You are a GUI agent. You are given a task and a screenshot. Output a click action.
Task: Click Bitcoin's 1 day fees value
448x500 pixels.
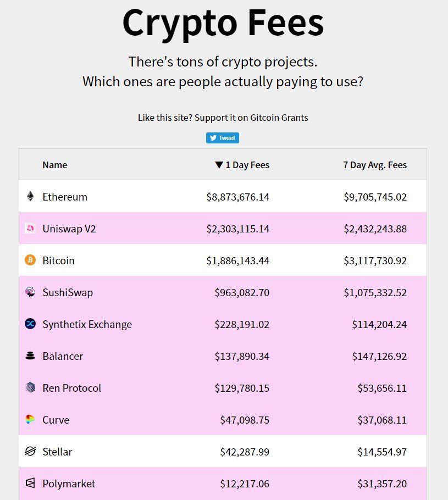click(237, 260)
